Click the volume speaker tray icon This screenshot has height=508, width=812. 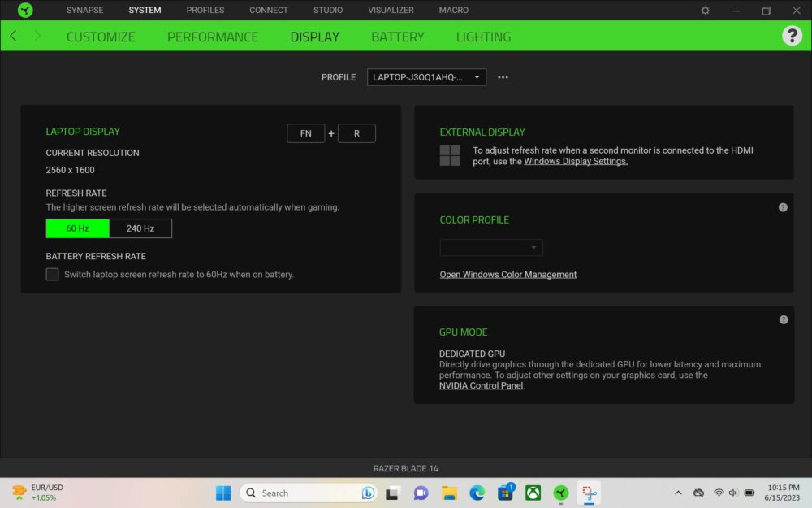pos(732,493)
